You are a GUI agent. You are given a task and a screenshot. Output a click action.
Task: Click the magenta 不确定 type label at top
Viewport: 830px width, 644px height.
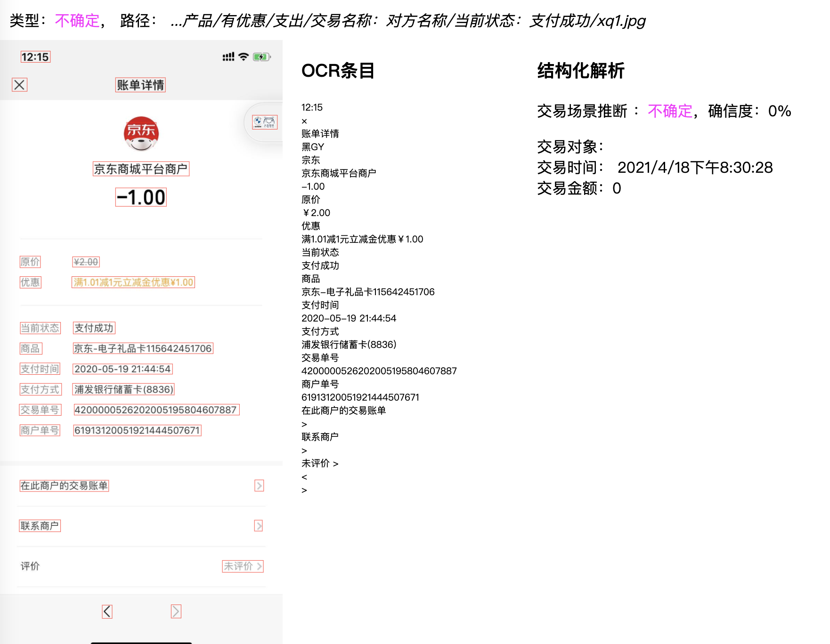tap(77, 21)
